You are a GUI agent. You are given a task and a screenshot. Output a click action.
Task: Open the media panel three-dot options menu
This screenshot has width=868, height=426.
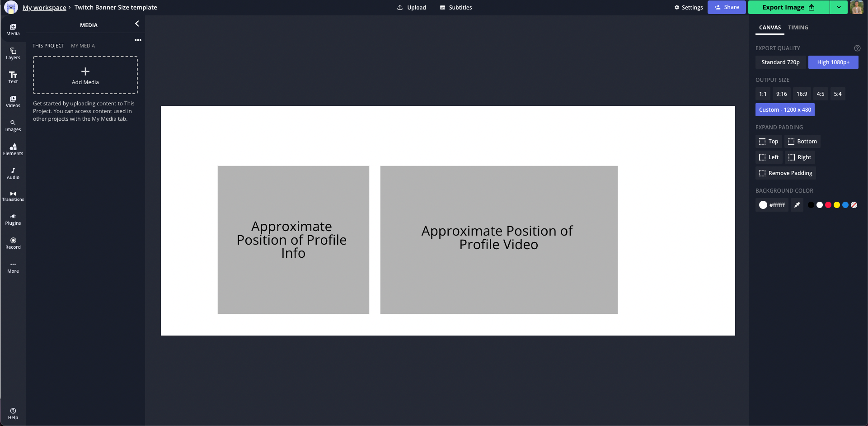[138, 40]
